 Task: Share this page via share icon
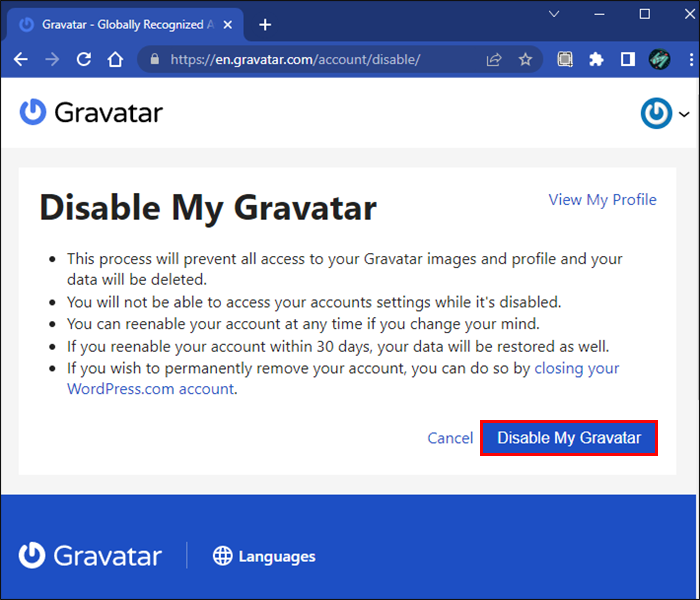coord(494,59)
